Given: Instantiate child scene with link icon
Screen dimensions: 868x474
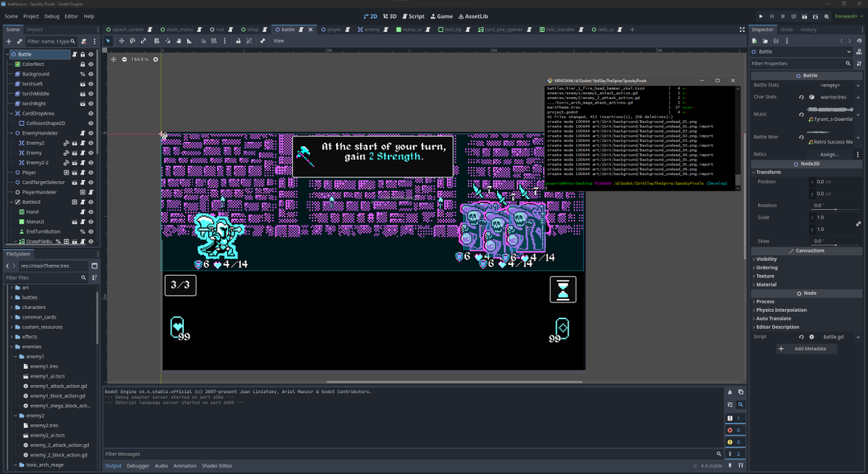Looking at the screenshot, I should [x=20, y=41].
